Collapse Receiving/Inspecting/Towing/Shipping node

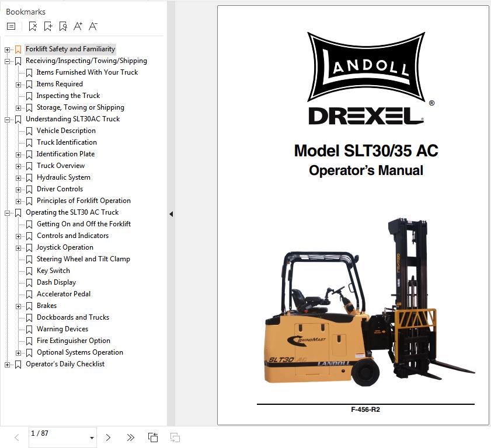pyautogui.click(x=7, y=61)
